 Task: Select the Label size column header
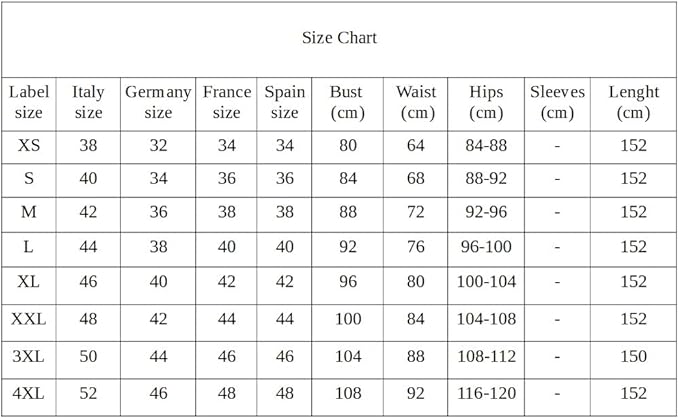(x=29, y=102)
